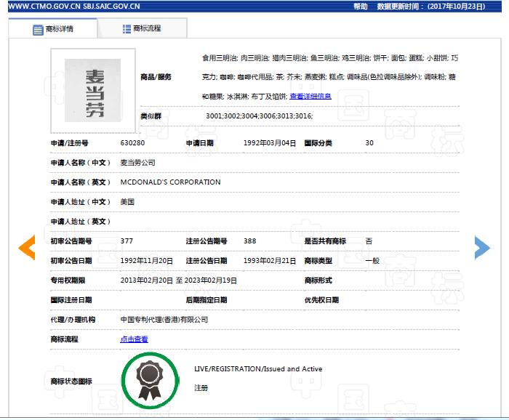Click the 初审公告日期 label
The height and width of the screenshot is (420, 509).
71,261
